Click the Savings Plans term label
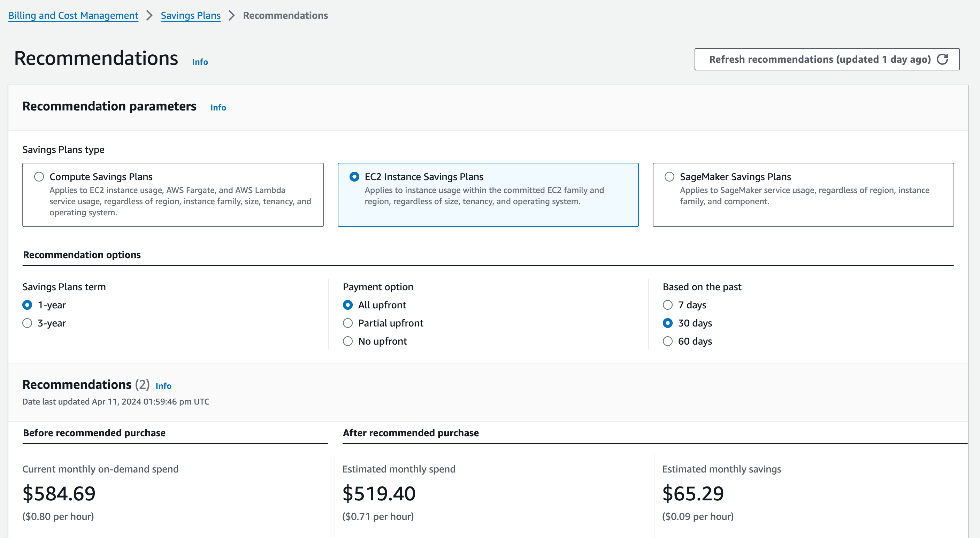Viewport: 980px width, 538px height. point(64,287)
